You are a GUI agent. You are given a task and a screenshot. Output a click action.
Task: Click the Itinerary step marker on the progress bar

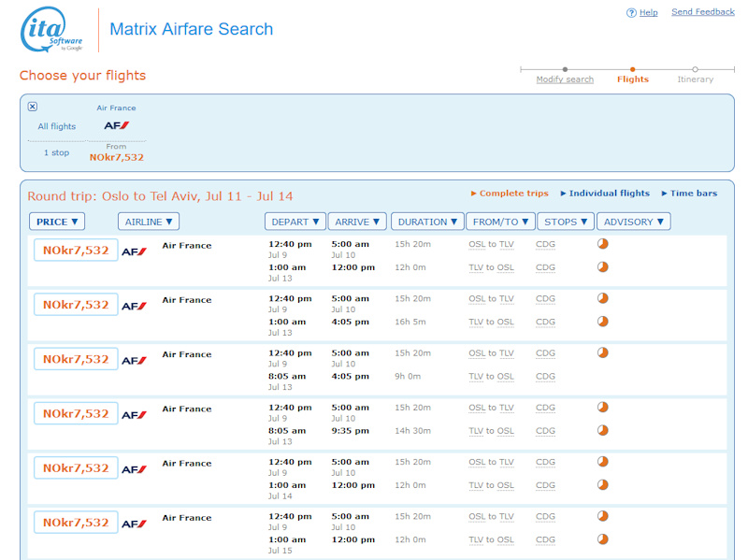[x=695, y=69]
